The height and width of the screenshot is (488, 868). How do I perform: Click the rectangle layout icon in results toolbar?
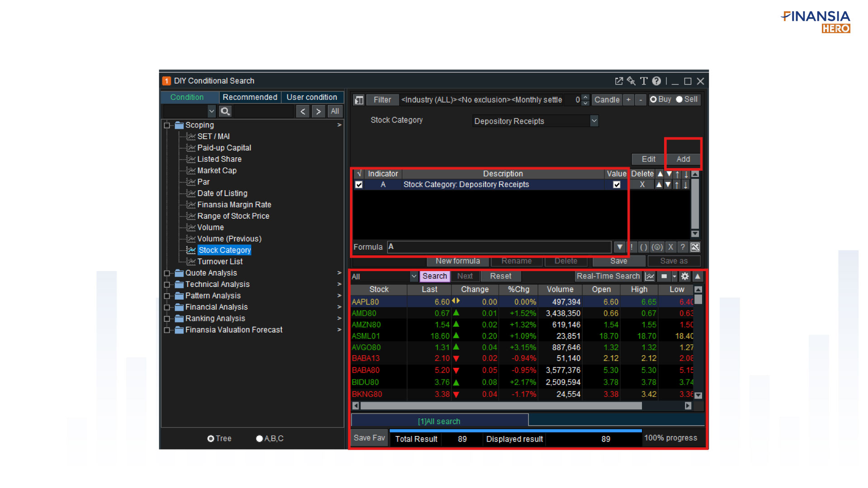pos(664,277)
